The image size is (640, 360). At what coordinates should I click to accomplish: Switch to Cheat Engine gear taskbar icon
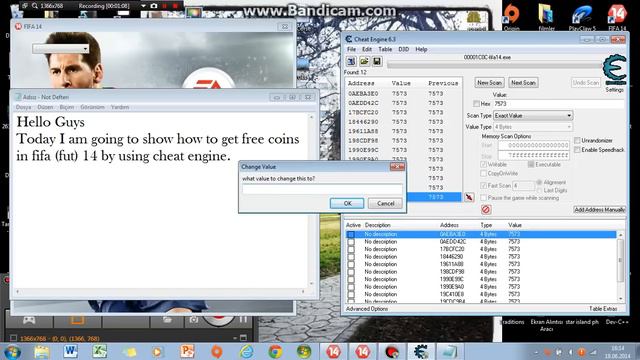pos(420,351)
